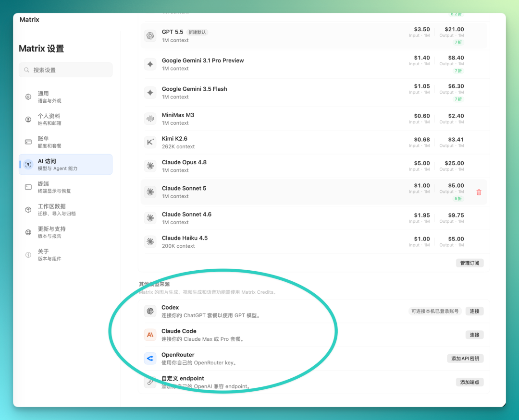Click the $9.75 output price of Claude Sonnet 4.6
519x420 pixels.
click(456, 216)
